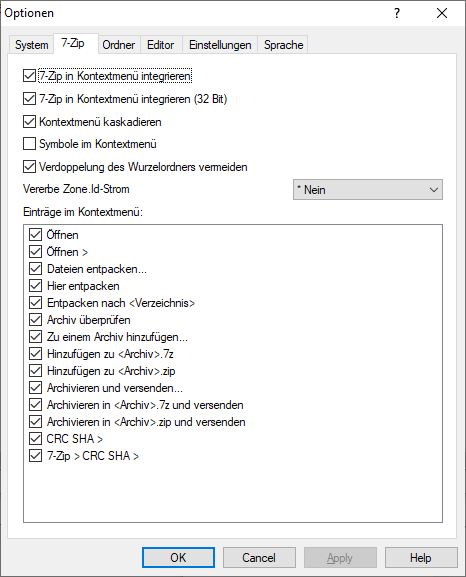This screenshot has height=577, width=466.
Task: Open the Ordner tab
Action: pos(119,45)
